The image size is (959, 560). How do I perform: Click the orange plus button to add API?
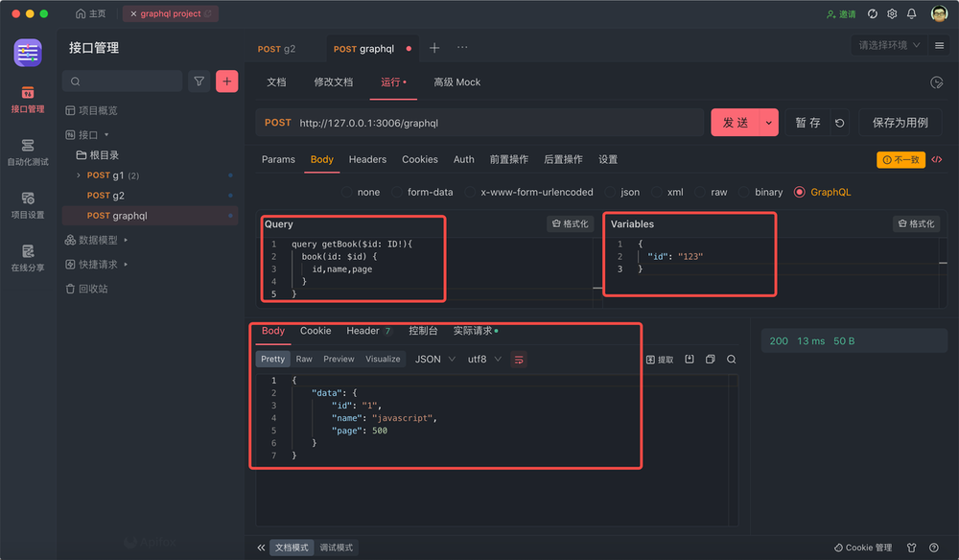226,82
